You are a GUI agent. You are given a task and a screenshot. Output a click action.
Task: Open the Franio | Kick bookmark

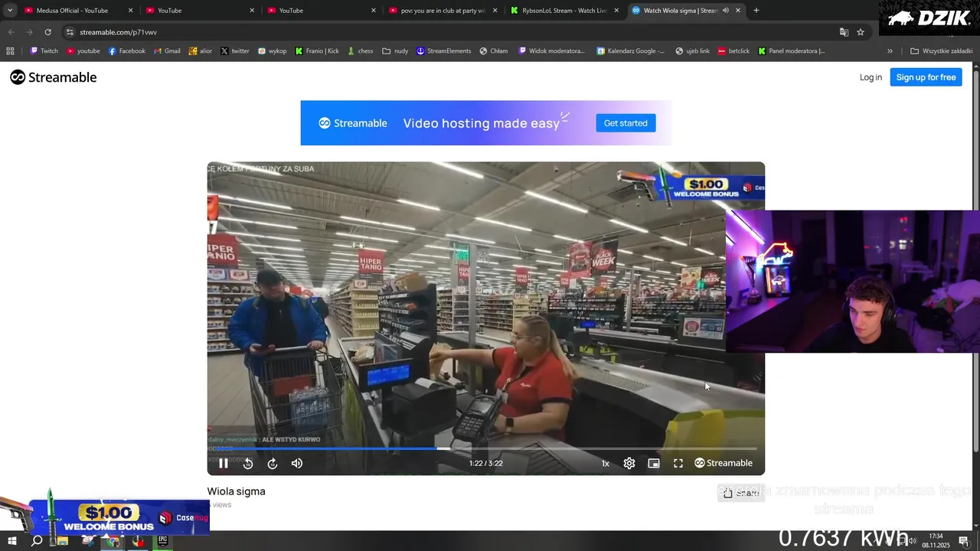(x=317, y=51)
